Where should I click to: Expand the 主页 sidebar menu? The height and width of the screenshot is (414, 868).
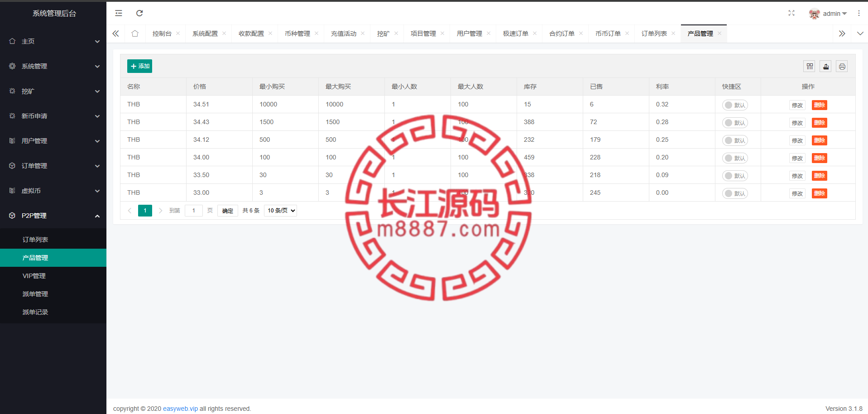pyautogui.click(x=53, y=41)
